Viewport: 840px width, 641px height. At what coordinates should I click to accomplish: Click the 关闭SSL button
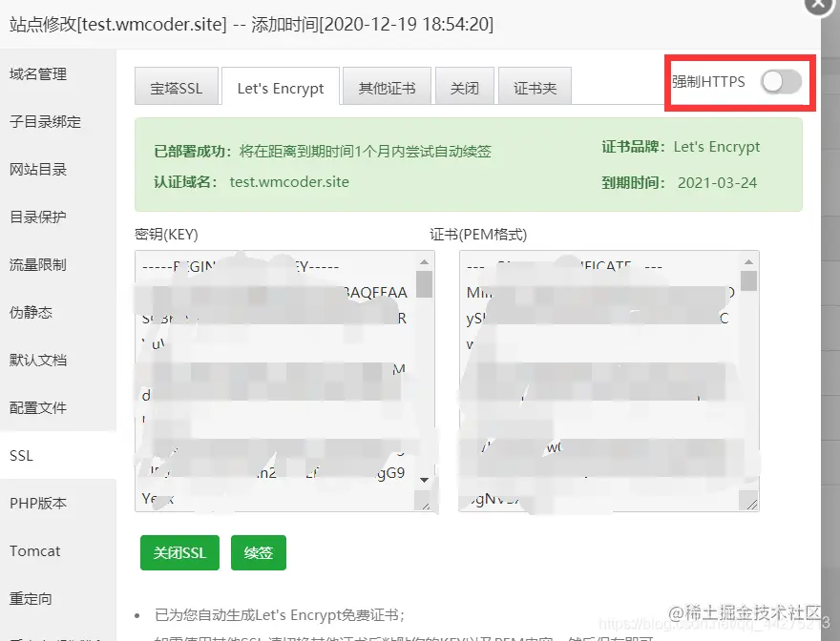click(x=179, y=552)
